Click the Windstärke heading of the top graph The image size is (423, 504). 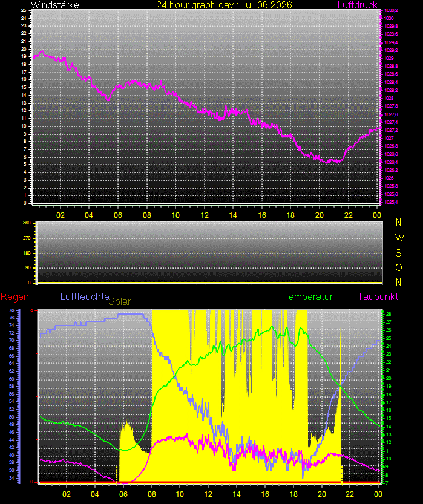tap(54, 5)
